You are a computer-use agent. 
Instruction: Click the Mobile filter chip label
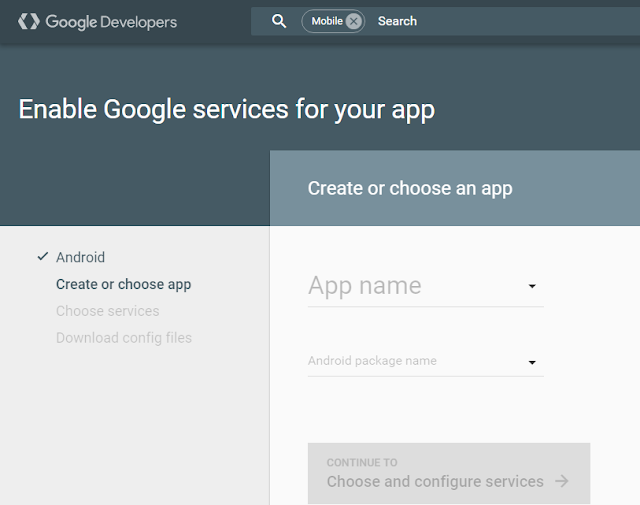(327, 21)
